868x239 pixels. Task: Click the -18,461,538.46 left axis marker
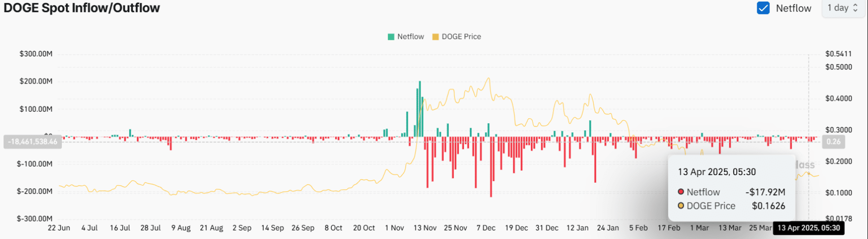(33, 142)
